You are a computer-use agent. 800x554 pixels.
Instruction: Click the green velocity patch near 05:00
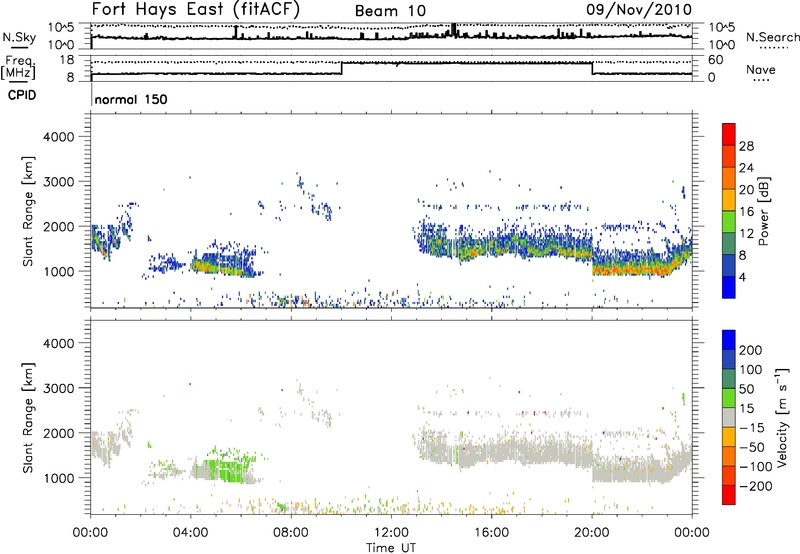point(224,470)
